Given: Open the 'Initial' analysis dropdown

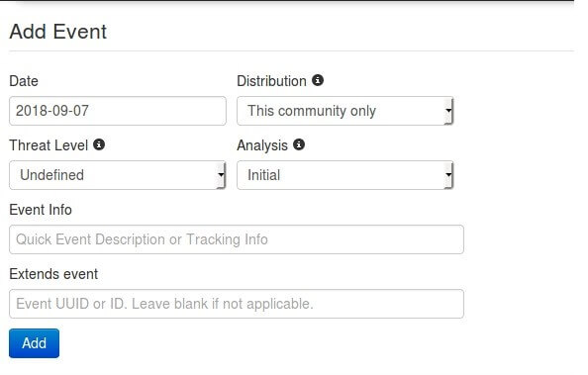Looking at the screenshot, I should 345,175.
